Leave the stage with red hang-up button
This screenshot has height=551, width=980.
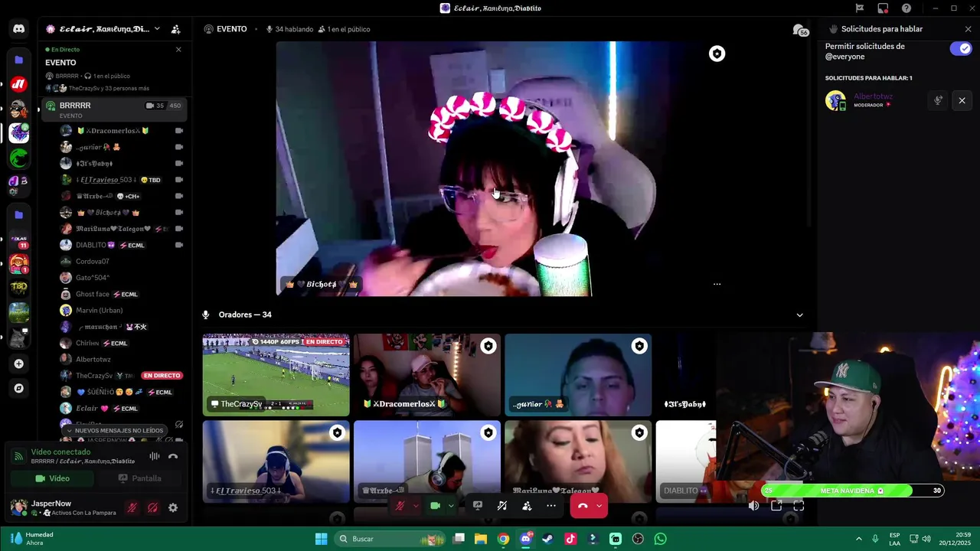pos(583,506)
